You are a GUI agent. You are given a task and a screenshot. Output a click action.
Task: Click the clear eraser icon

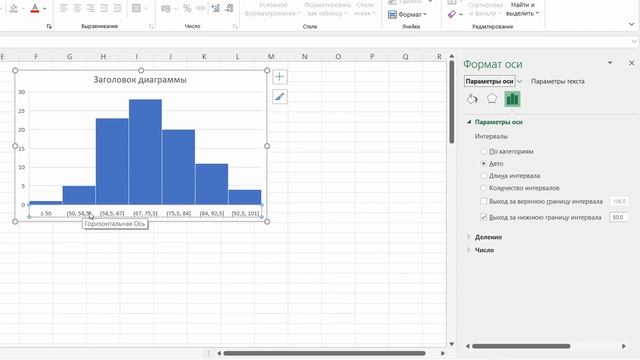point(451,14)
